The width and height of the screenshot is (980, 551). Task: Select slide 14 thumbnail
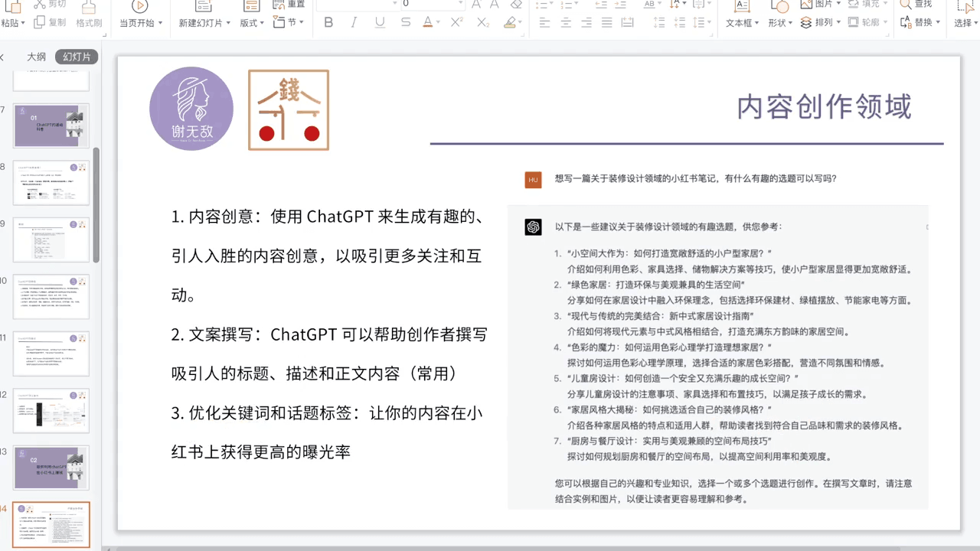pyautogui.click(x=51, y=525)
